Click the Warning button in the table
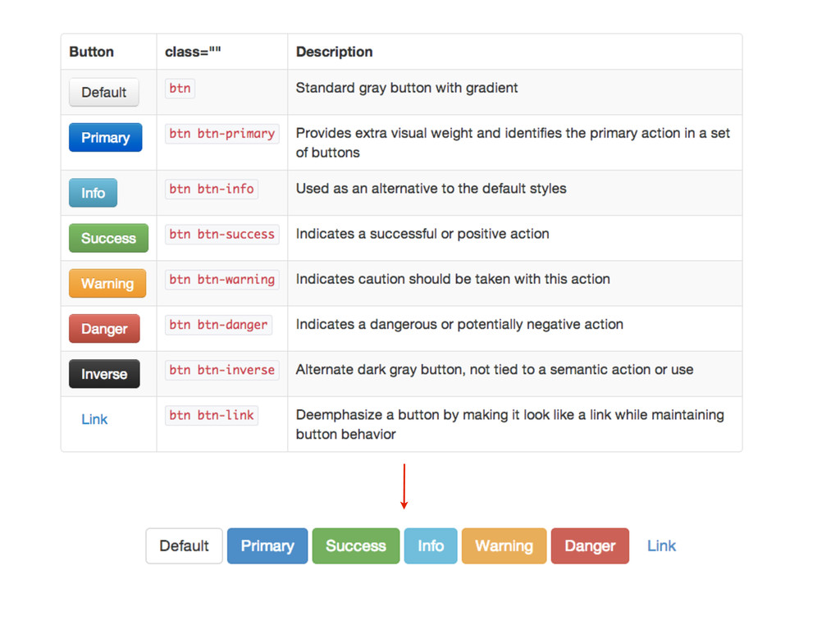 pyautogui.click(x=107, y=283)
